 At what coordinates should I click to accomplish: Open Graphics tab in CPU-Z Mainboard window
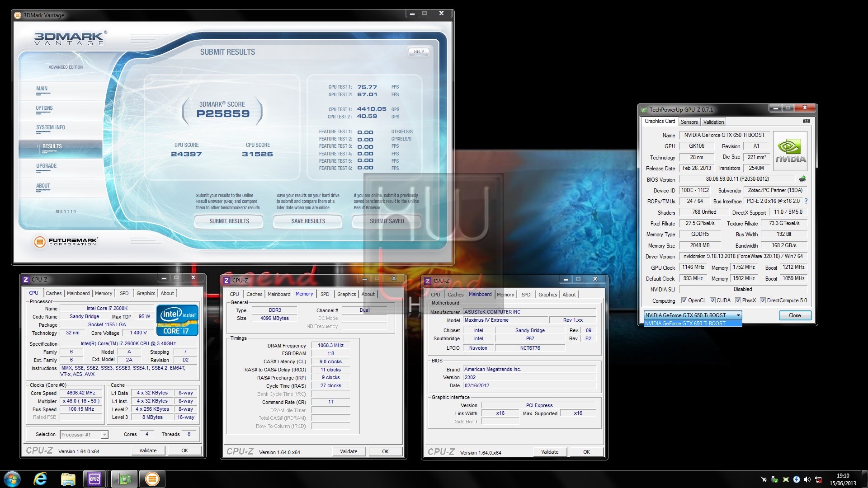coord(547,295)
